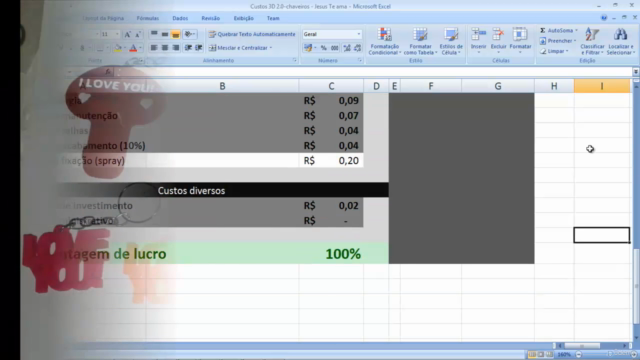The image size is (640, 360).
Task: Decrease font size with the small A icon
Action: [x=138, y=34]
